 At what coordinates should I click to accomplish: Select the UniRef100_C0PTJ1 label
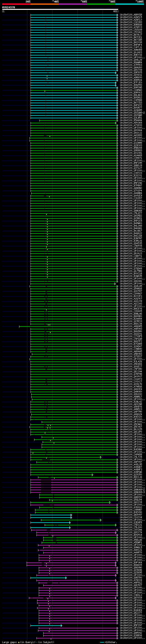(x=131, y=48)
